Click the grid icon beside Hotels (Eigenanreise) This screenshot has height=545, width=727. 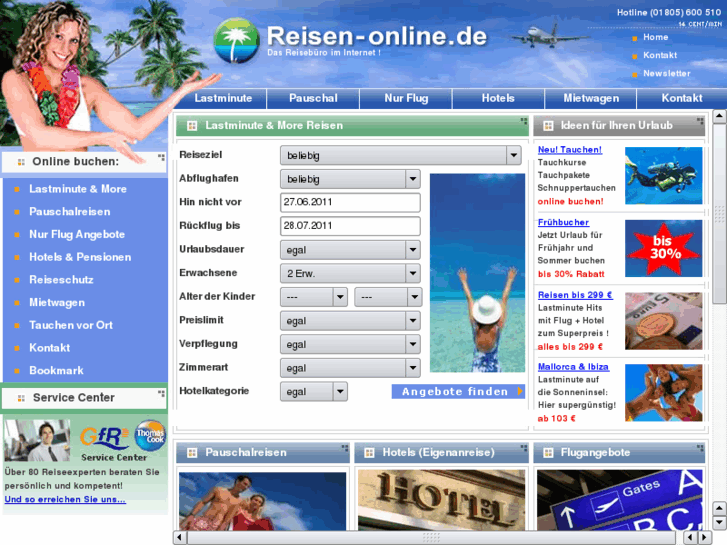pos(370,453)
